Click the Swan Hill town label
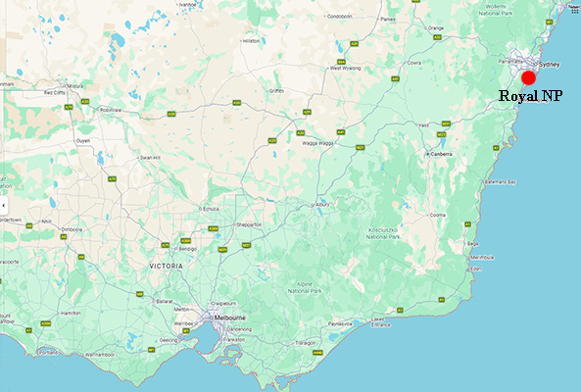 pos(150,158)
